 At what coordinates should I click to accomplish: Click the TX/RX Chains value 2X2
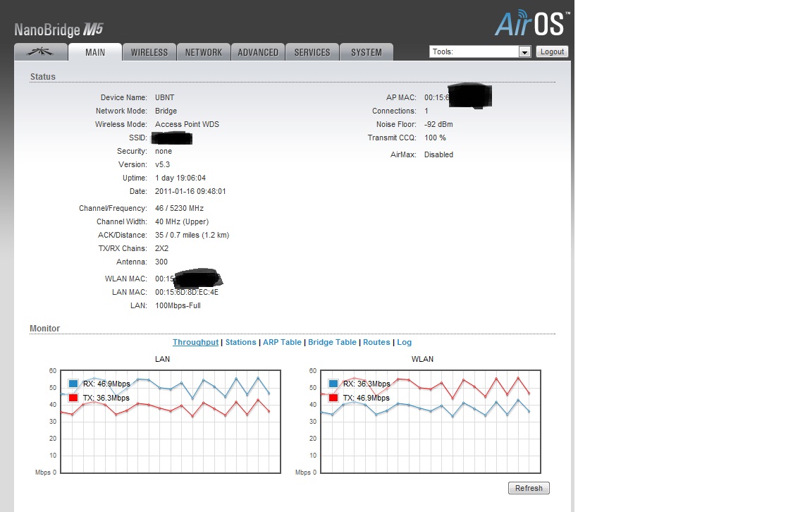click(x=161, y=249)
